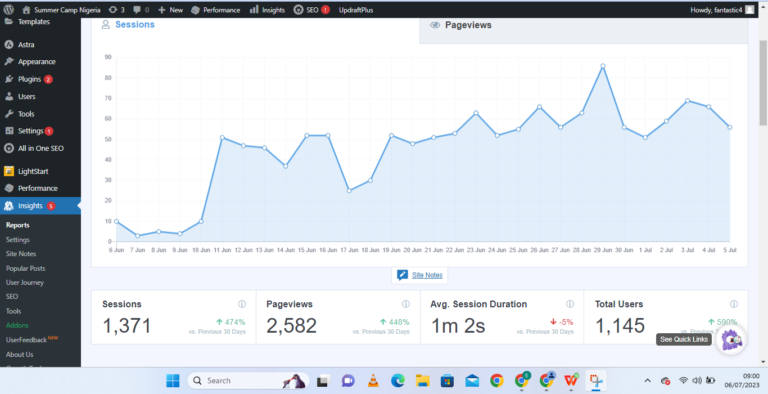This screenshot has height=394, width=768.
Task: Click the 29 Jun peak data point
Action: (602, 66)
